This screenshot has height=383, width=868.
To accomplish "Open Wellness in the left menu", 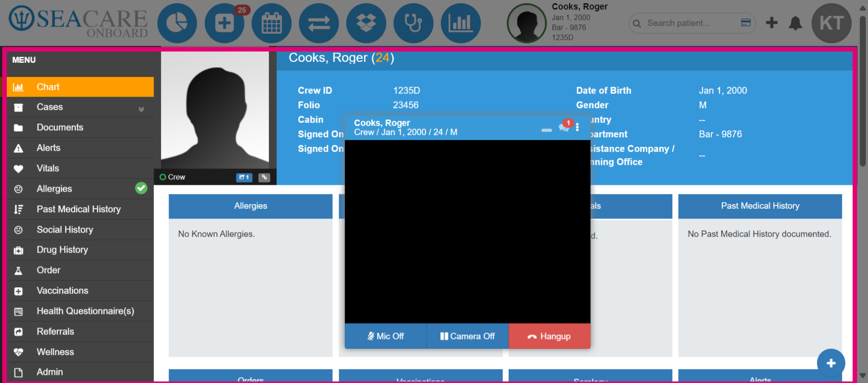I will pyautogui.click(x=80, y=352).
